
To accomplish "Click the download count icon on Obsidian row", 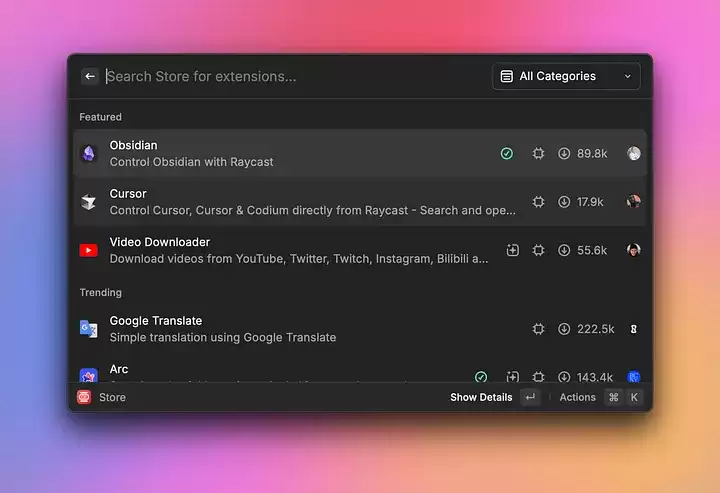I will coord(564,154).
